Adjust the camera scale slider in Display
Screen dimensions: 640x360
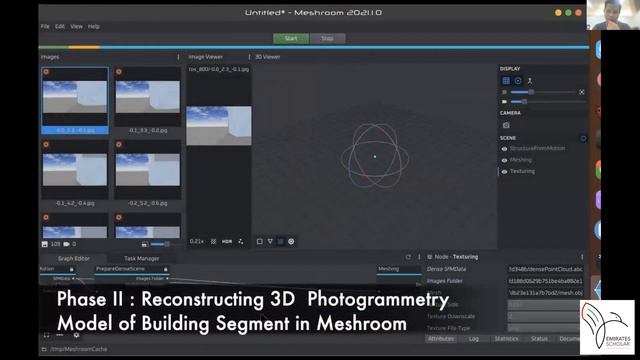tap(547, 102)
